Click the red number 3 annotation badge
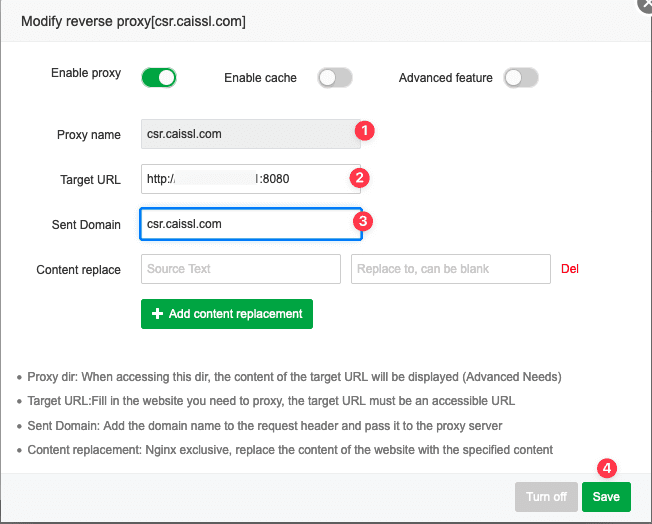This screenshot has height=524, width=652. (365, 221)
